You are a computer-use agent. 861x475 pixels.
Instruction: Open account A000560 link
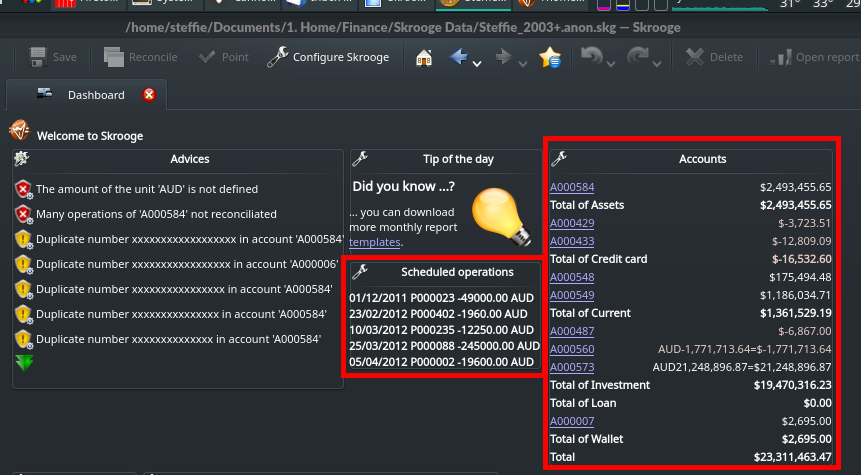coord(572,349)
